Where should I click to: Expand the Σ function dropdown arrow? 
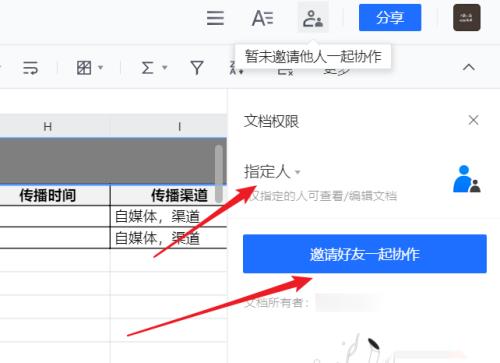click(x=165, y=68)
